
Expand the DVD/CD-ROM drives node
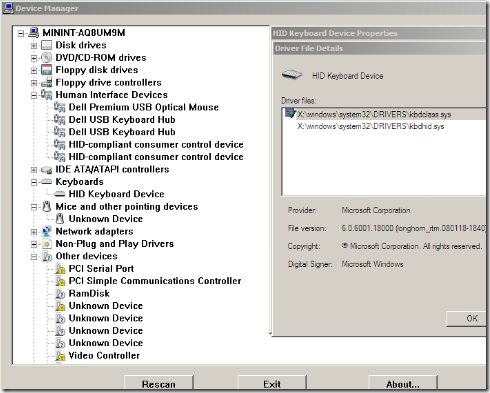click(x=34, y=58)
